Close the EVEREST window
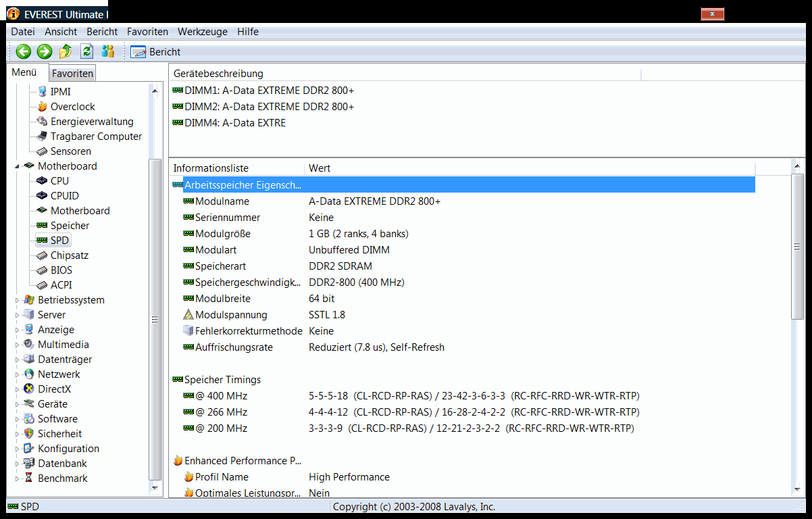Viewport: 812px width, 519px height. (x=713, y=14)
